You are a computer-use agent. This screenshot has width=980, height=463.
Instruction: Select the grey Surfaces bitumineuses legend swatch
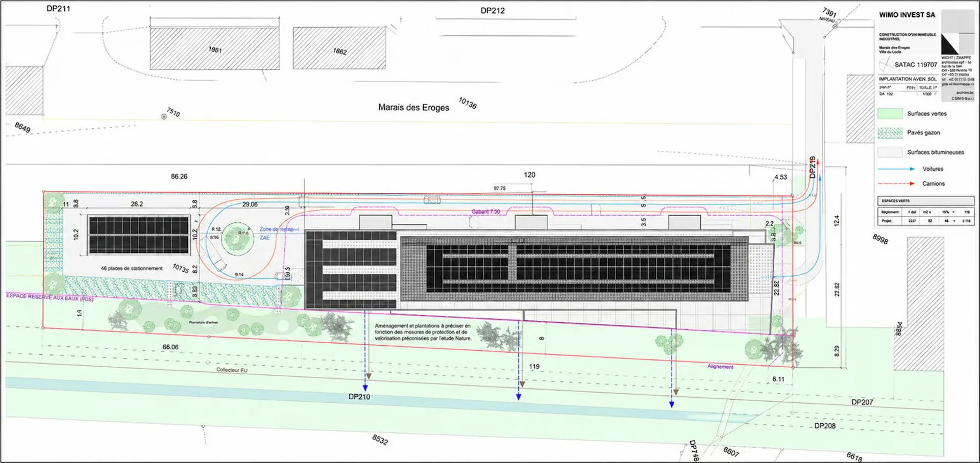click(890, 152)
